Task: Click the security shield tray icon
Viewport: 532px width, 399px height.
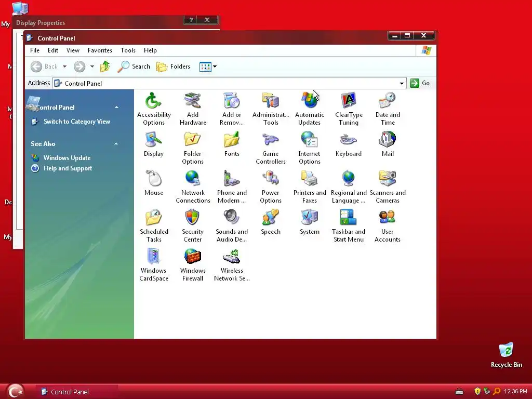Action: pyautogui.click(x=477, y=392)
